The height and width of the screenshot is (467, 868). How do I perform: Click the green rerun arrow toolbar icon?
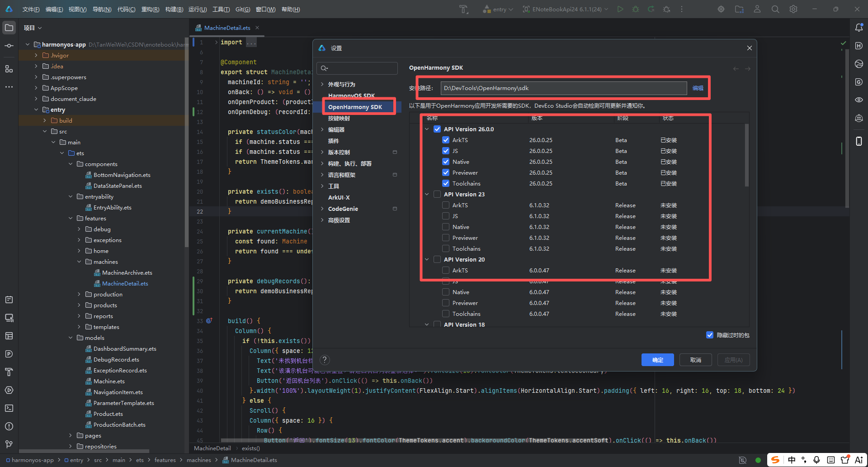pyautogui.click(x=651, y=9)
